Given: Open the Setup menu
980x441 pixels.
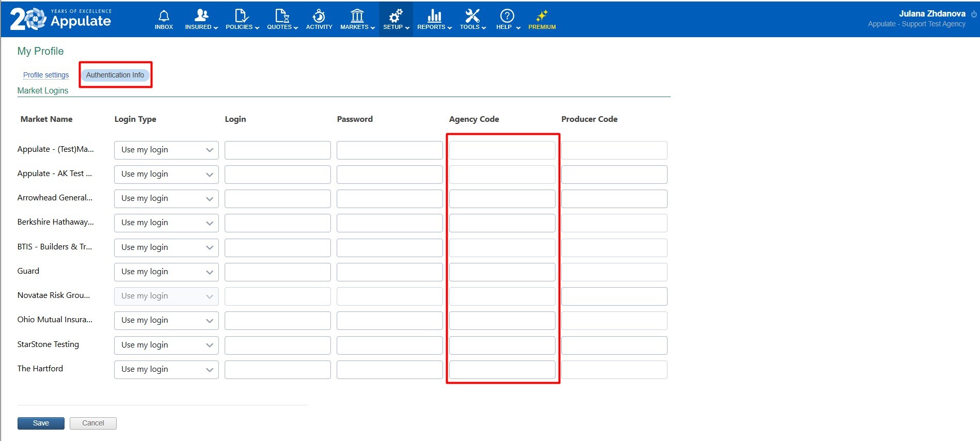Looking at the screenshot, I should 396,20.
